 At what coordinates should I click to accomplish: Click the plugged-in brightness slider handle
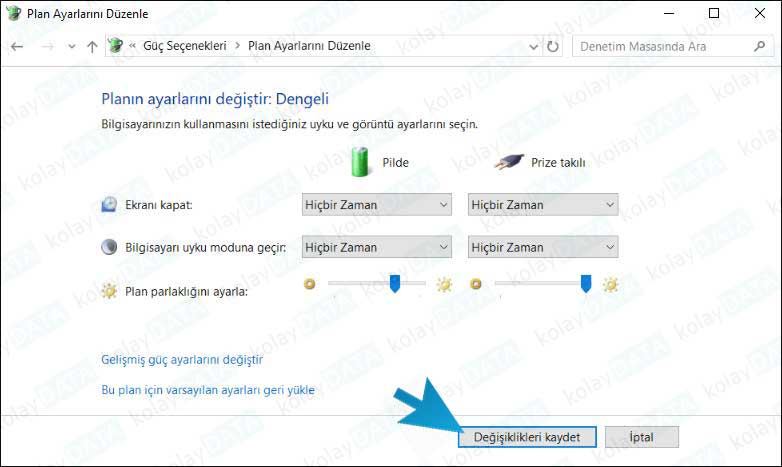pyautogui.click(x=586, y=285)
